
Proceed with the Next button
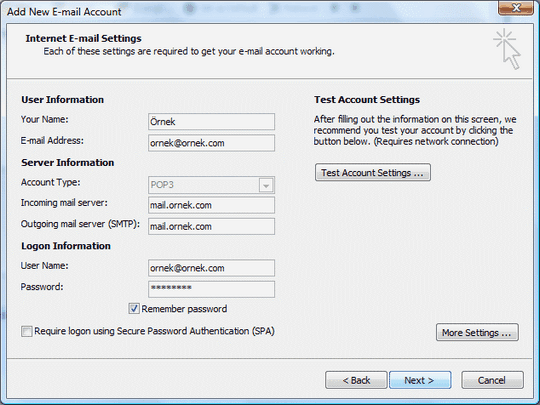point(420,380)
